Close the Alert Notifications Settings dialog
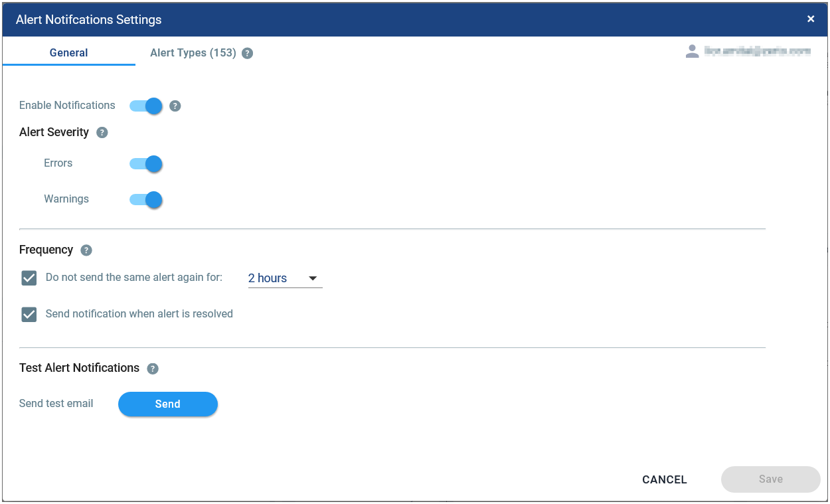The image size is (830, 504). point(811,19)
